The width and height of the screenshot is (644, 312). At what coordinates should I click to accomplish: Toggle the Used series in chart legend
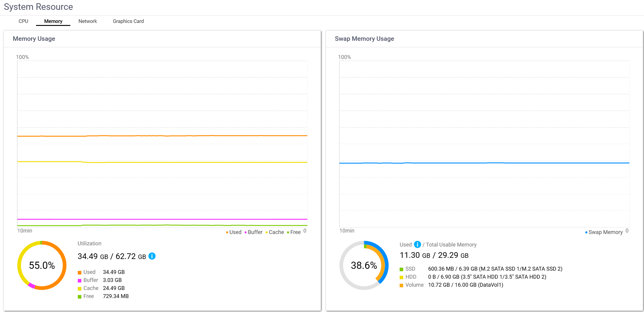point(234,232)
